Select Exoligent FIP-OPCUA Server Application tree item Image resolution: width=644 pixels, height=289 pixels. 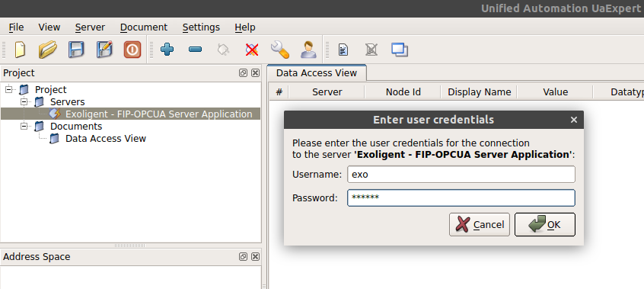[x=159, y=114]
